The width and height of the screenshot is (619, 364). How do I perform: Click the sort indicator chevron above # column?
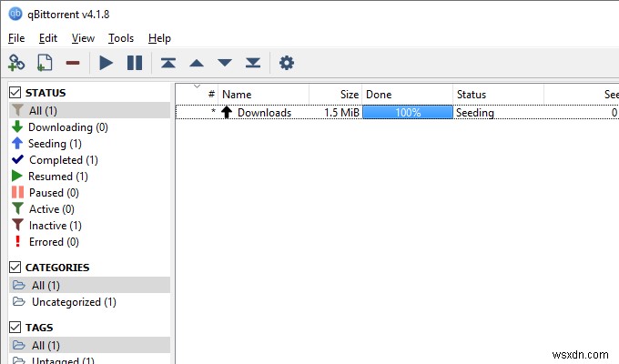[x=197, y=86]
